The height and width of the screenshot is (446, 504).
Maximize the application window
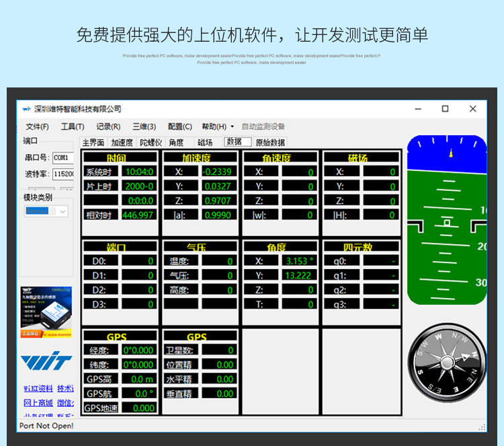click(x=445, y=109)
